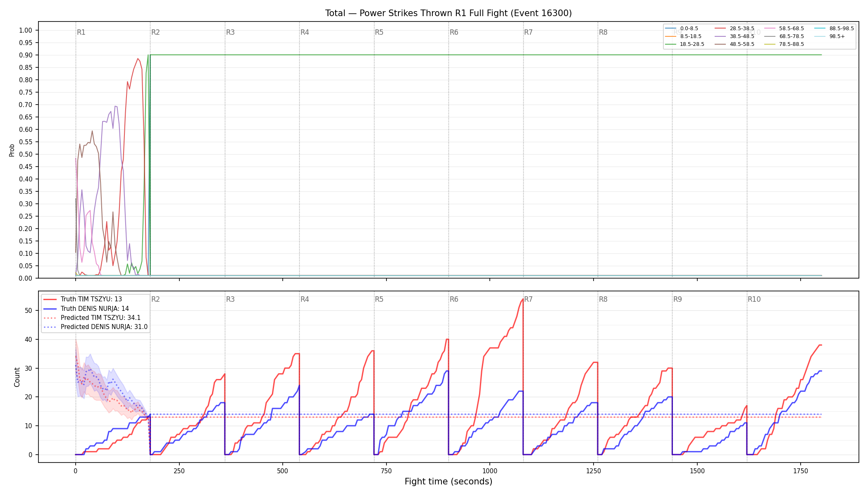This screenshot has width=868, height=496.
Task: Click the R9 round label in bottom chart
Action: 677,299
